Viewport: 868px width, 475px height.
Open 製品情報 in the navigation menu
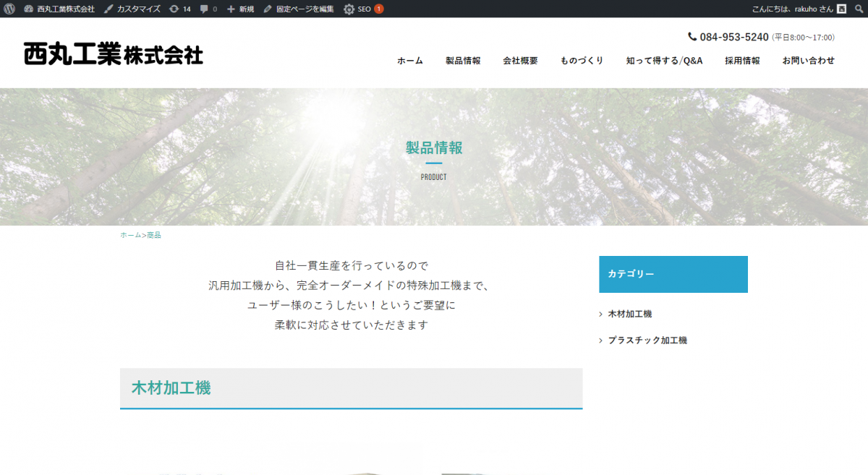click(463, 61)
